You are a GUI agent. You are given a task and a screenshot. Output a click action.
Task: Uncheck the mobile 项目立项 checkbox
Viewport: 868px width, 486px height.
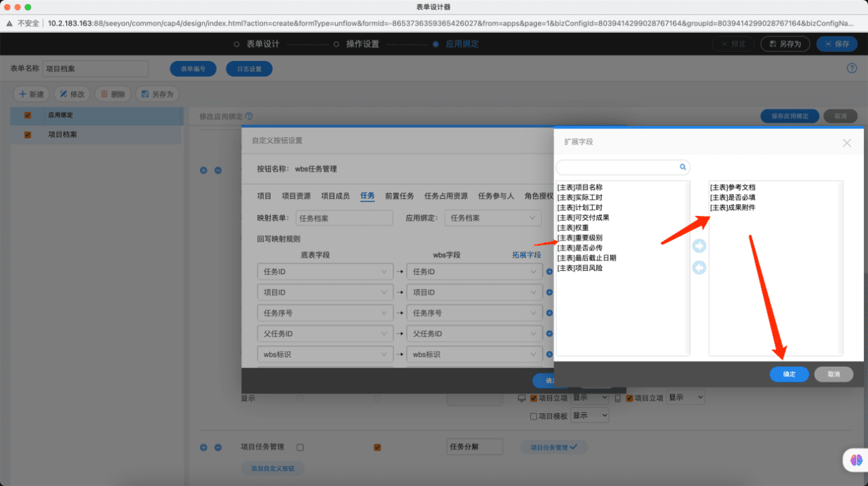pyautogui.click(x=630, y=398)
